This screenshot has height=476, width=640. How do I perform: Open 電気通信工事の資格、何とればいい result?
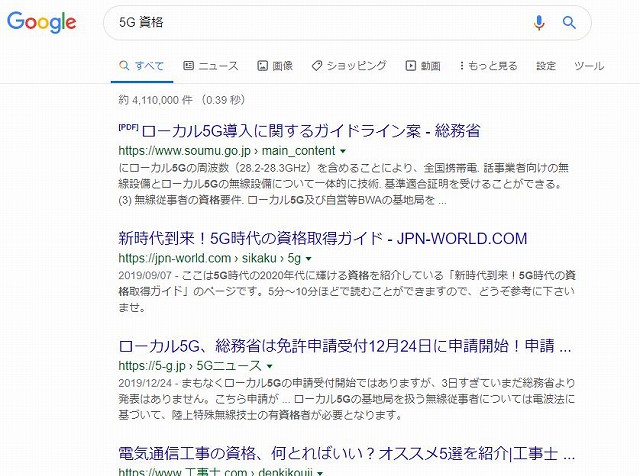347,454
